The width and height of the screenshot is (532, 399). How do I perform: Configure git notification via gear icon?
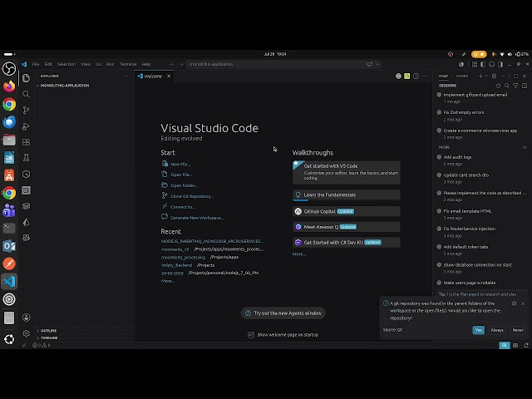point(514,303)
